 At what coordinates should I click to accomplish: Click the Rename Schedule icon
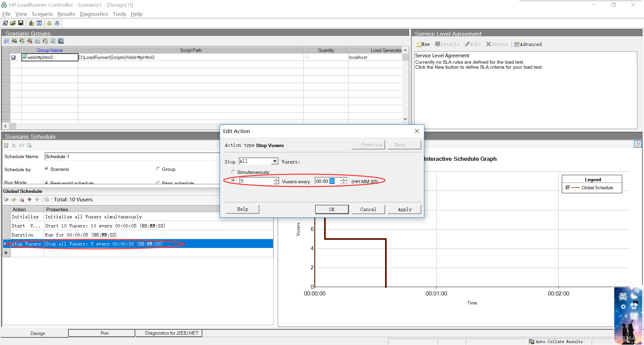pyautogui.click(x=21, y=145)
